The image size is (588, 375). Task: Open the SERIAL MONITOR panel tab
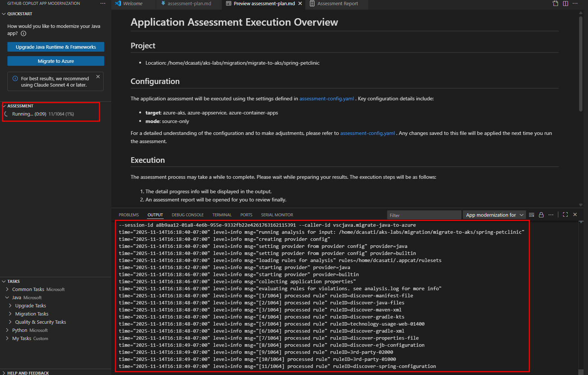point(277,215)
